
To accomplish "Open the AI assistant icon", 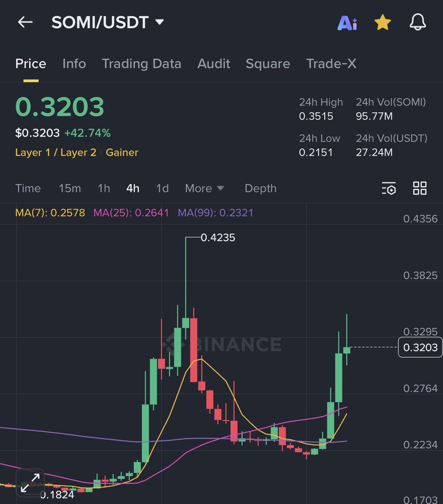I will coord(347,23).
